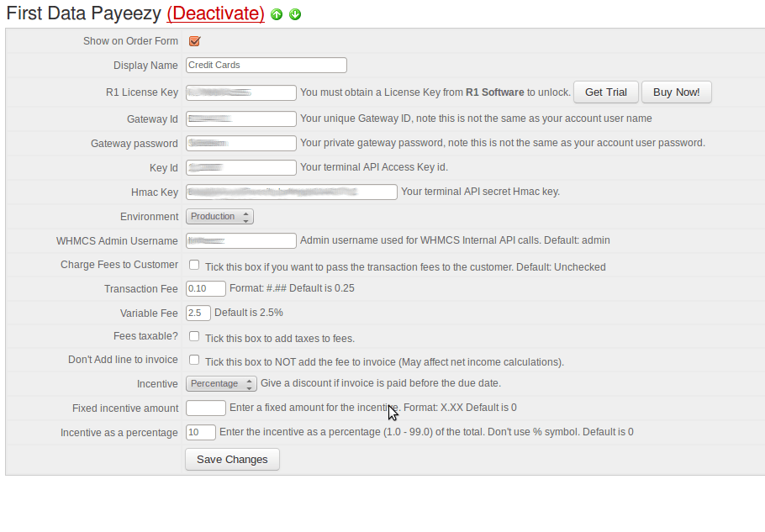
Task: Enable the Fees taxable checkbox
Action: pyautogui.click(x=194, y=336)
